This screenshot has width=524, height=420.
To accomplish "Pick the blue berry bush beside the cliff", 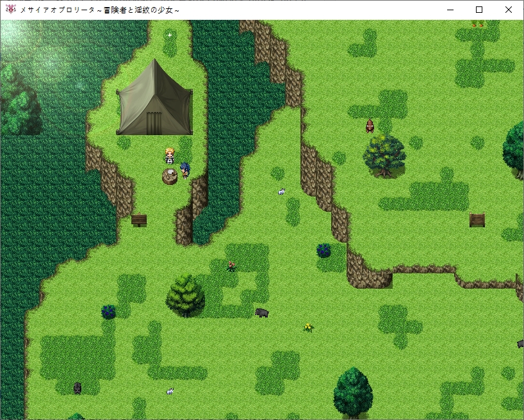I will click(323, 250).
